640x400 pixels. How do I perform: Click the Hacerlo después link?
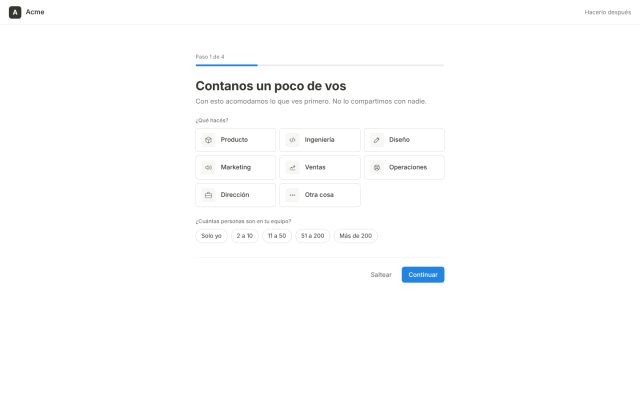point(608,12)
